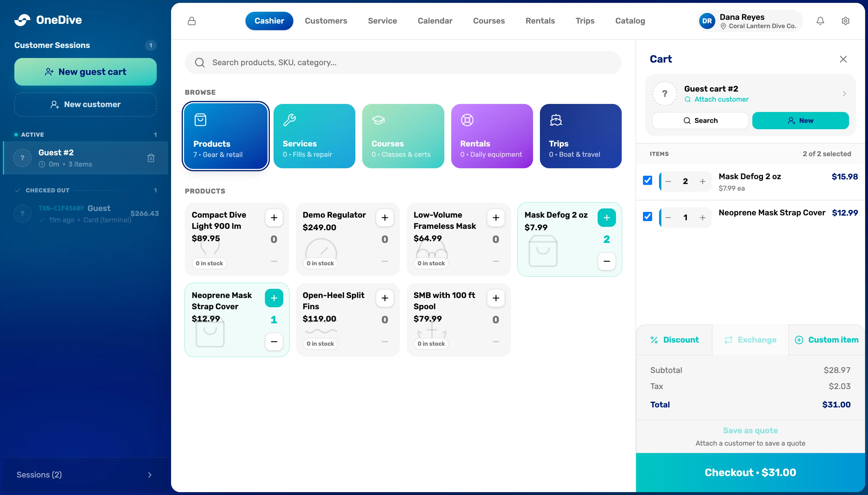The image size is (868, 495).
Task: Add Open-Heel Split Fins with the plus icon
Action: 385,298
